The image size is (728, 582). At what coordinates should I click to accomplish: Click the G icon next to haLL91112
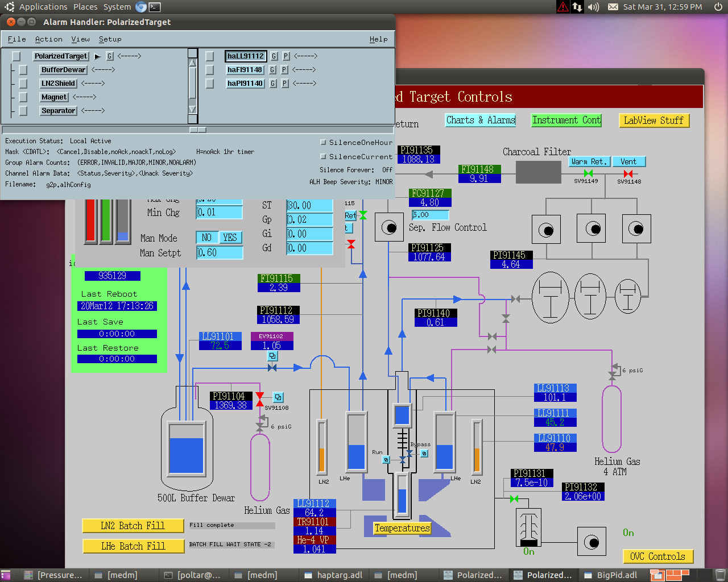[274, 56]
